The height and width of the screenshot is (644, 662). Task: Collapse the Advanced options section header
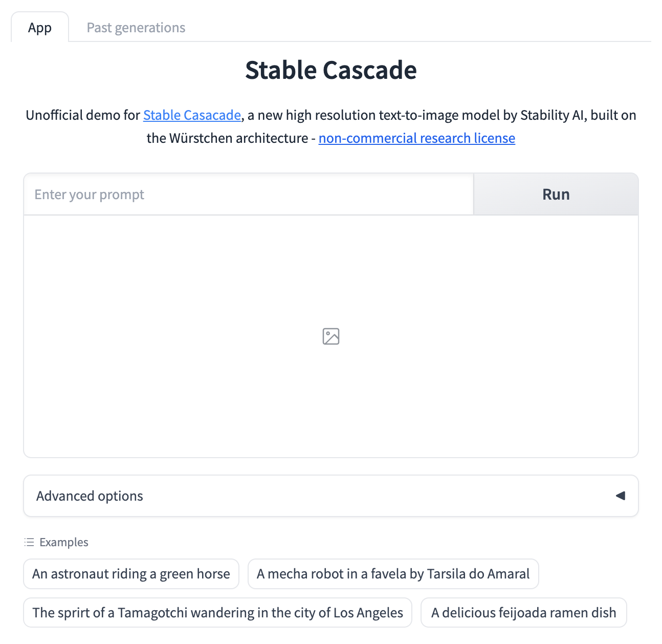point(89,496)
